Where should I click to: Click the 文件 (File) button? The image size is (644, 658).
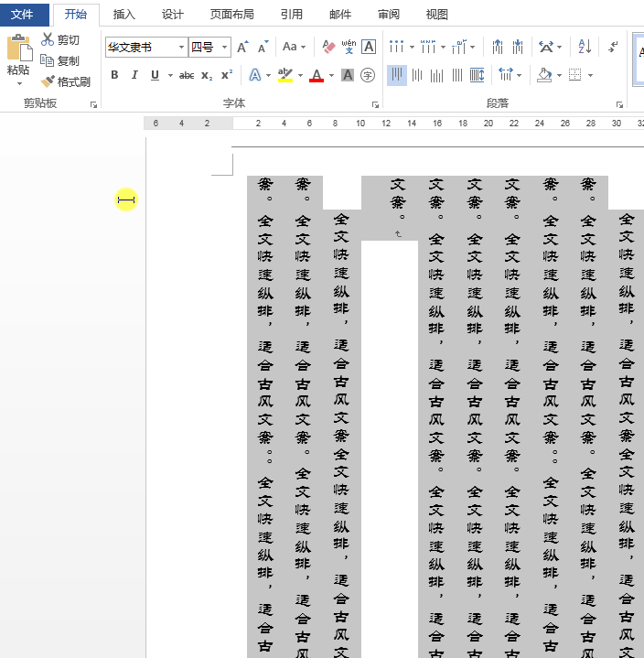[x=24, y=15]
